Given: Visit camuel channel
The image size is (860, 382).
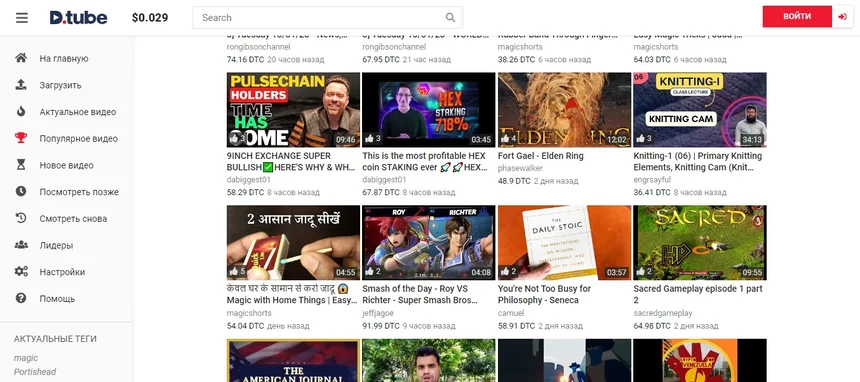Looking at the screenshot, I should pyautogui.click(x=511, y=313).
